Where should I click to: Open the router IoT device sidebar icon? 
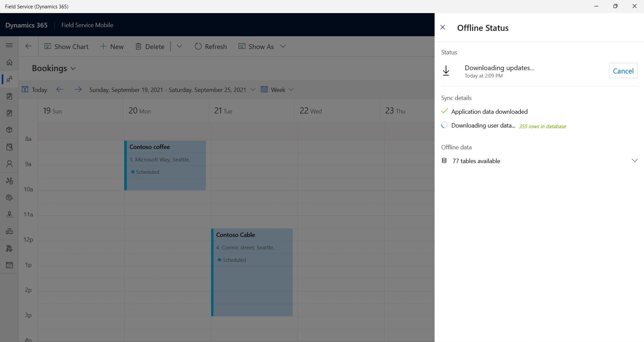point(9,231)
